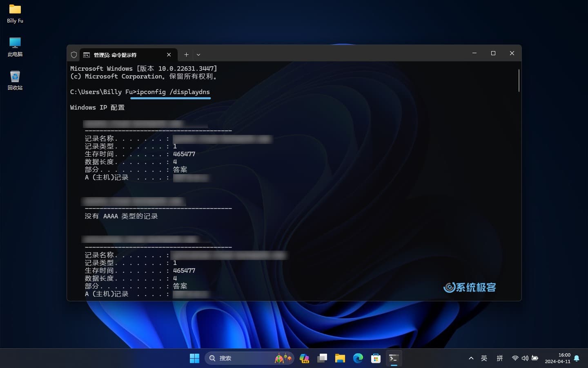Click the ipconfig /displaydns command text
The width and height of the screenshot is (588, 368).
tap(173, 92)
